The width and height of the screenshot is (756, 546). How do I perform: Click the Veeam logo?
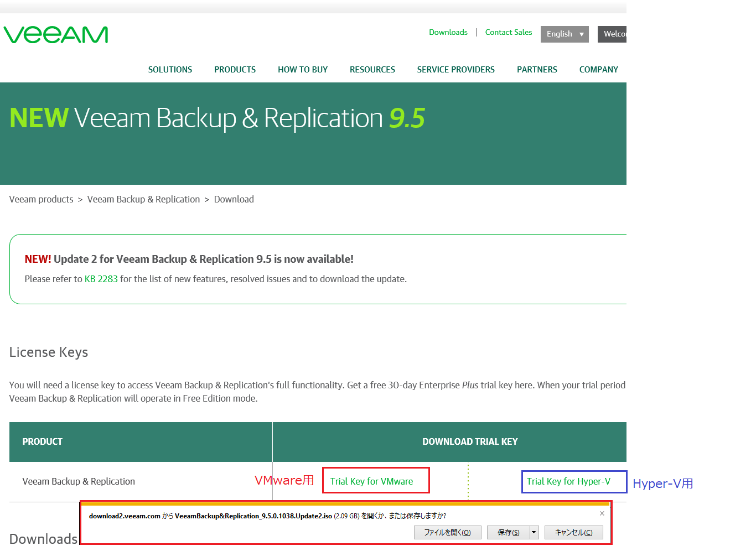[x=56, y=34]
